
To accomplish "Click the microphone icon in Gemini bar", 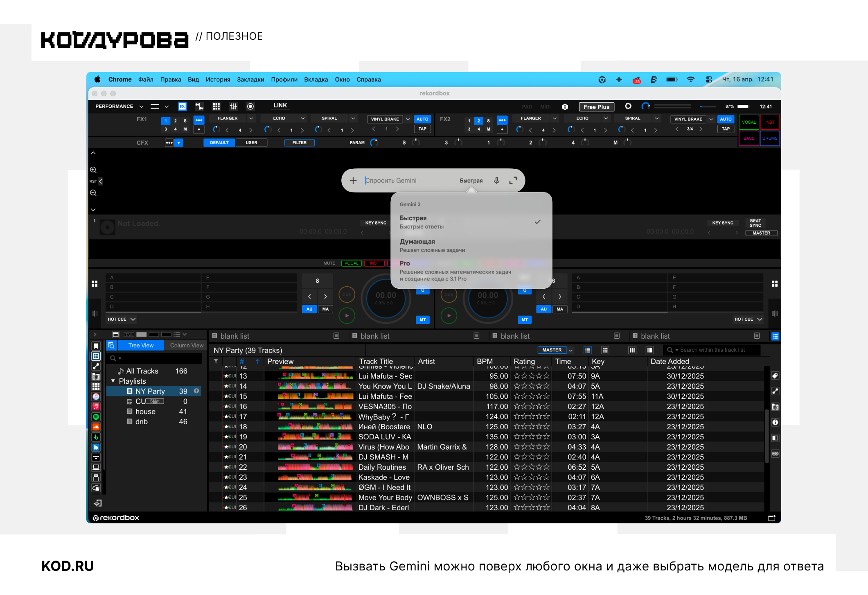I will [496, 181].
